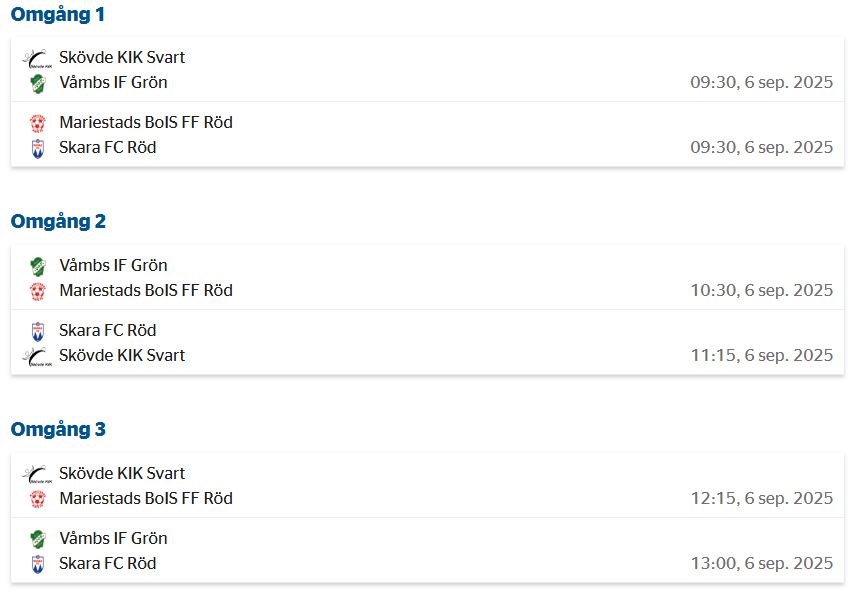Select the 12:15 match time in Omgång 3

pos(761,499)
